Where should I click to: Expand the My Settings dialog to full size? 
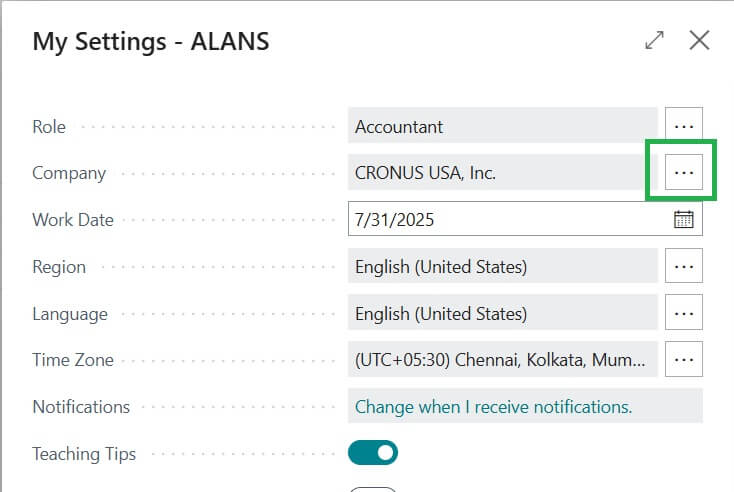[654, 41]
